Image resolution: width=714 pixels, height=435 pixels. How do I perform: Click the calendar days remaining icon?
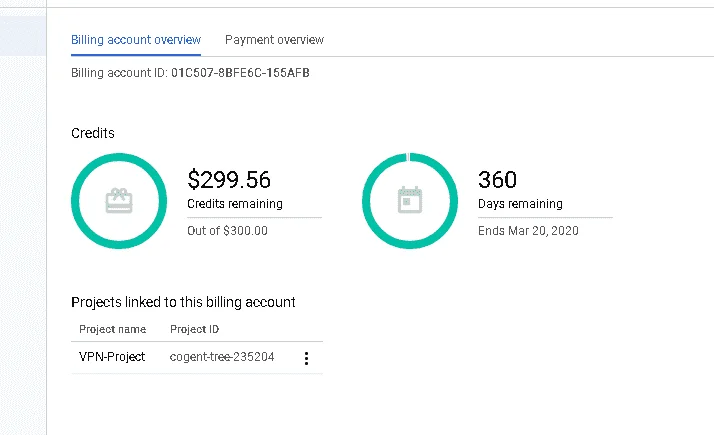(410, 200)
